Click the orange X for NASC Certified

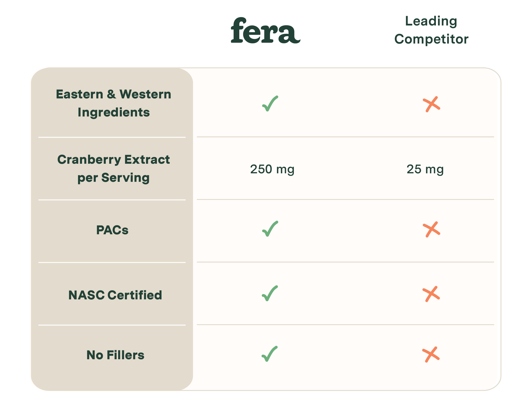click(431, 294)
